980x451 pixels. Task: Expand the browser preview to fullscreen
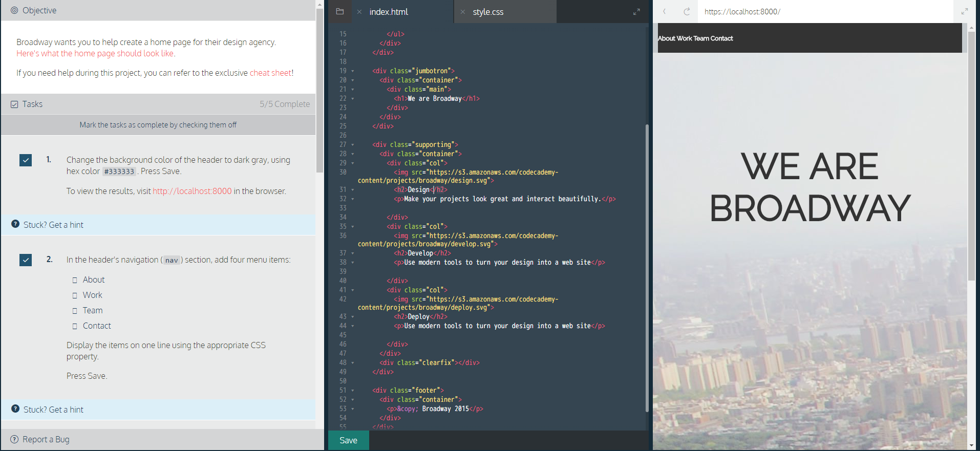coord(965,11)
